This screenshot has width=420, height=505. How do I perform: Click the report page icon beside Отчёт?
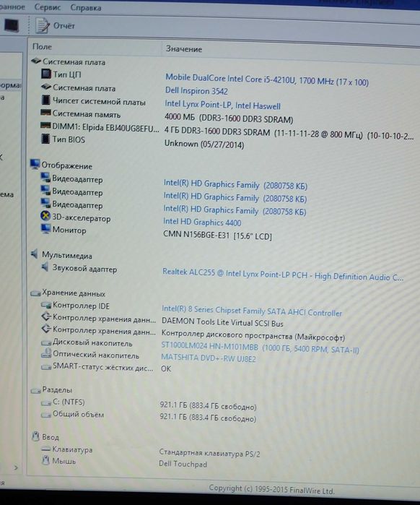(x=42, y=25)
